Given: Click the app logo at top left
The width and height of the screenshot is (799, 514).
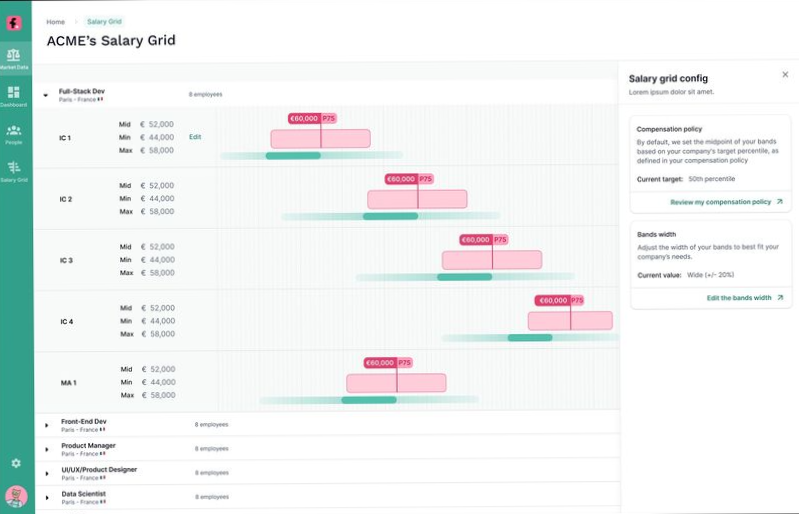Looking at the screenshot, I should 15,22.
